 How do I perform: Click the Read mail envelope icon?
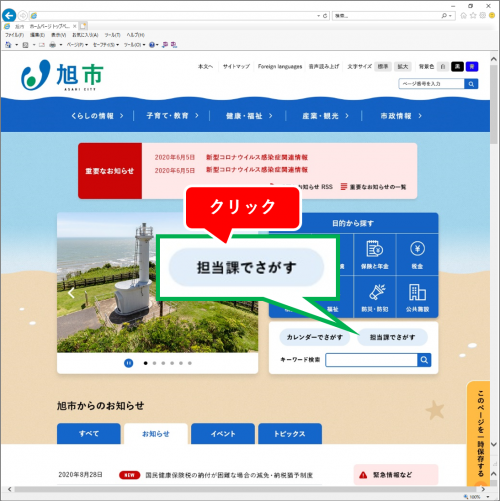[42, 45]
